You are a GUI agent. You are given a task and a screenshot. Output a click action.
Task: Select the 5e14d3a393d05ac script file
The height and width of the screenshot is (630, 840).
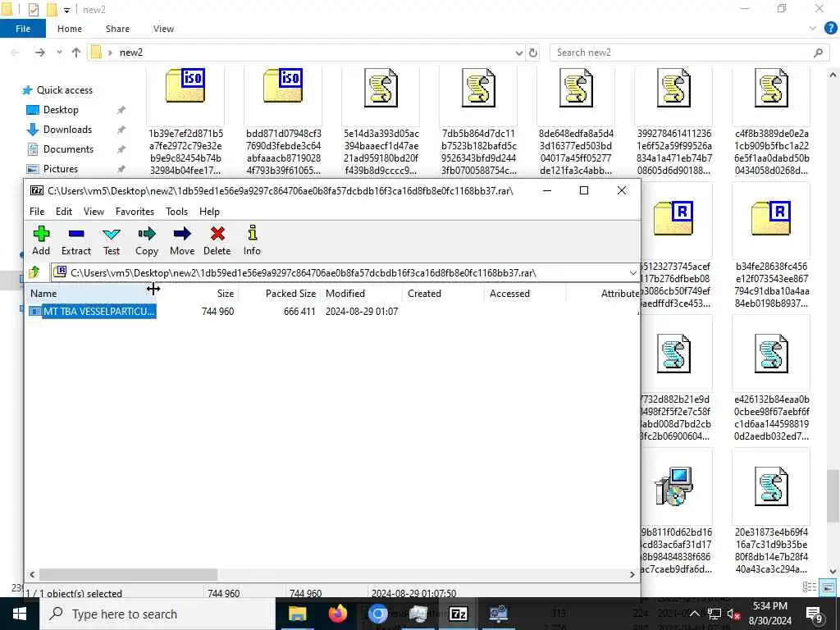pos(381,121)
